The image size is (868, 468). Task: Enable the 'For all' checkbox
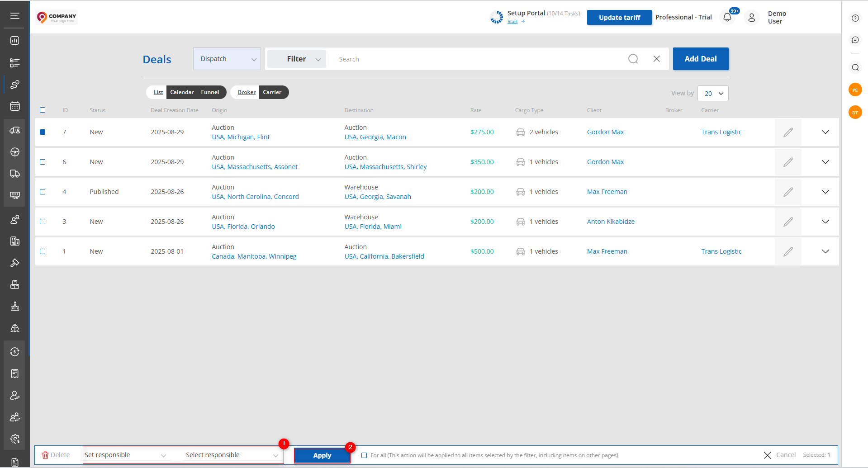click(x=364, y=455)
